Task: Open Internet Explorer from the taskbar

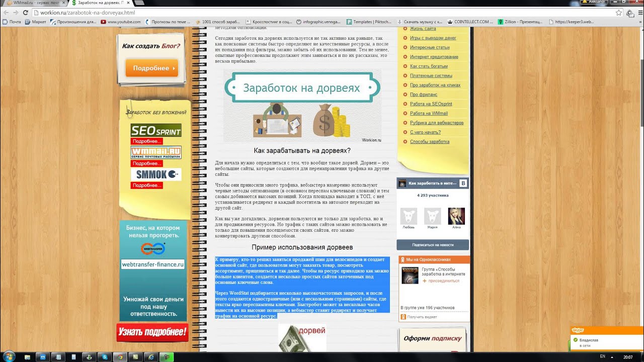Action: coord(151,357)
